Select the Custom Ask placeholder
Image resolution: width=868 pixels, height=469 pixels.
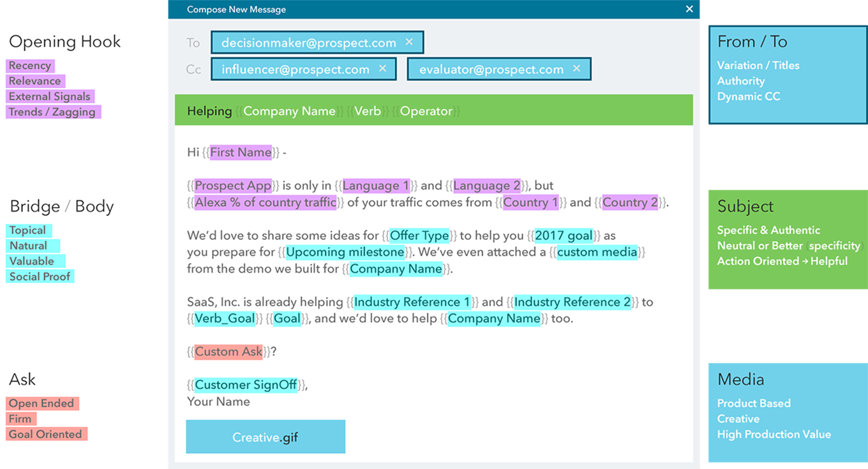[228, 352]
